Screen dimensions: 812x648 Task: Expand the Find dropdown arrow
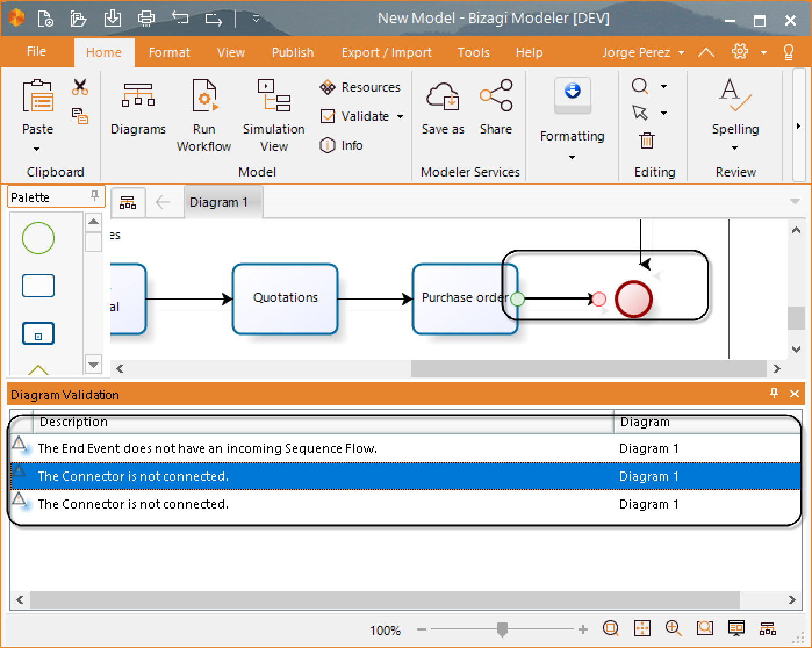point(664,87)
